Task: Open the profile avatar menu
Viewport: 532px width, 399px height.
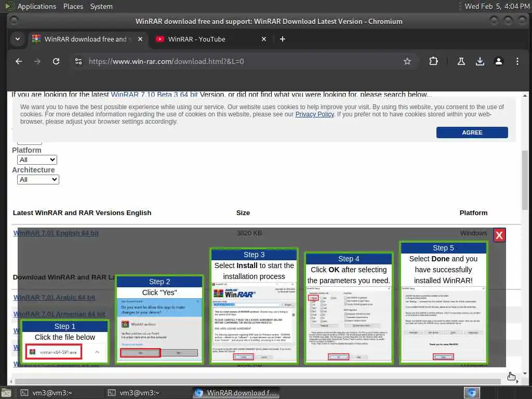Action: point(498,61)
